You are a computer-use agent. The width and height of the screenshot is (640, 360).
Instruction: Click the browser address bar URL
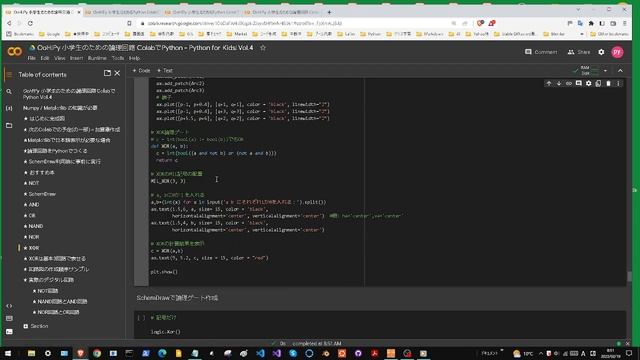(245, 23)
